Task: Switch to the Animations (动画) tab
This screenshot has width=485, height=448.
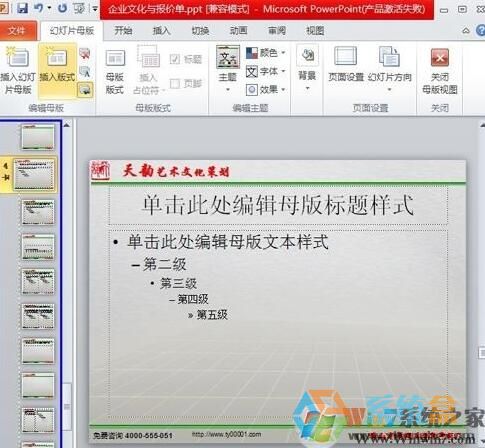Action: (238, 31)
